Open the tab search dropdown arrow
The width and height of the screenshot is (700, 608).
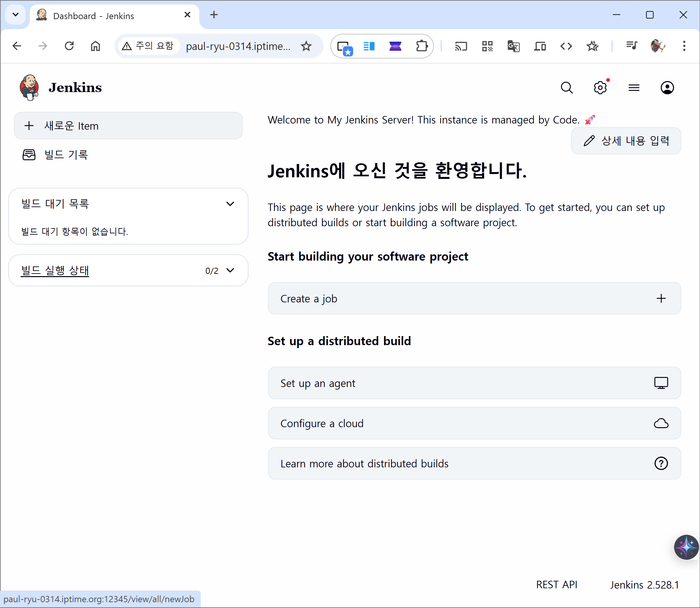pos(15,15)
